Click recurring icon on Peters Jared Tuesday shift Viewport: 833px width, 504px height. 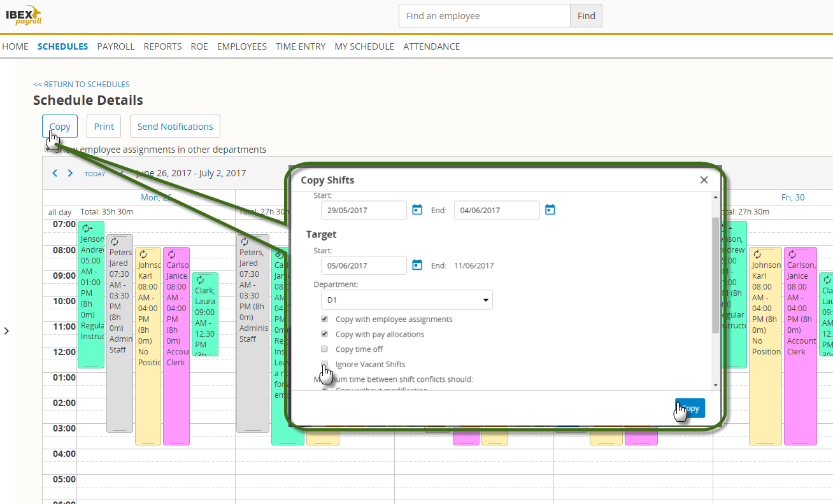point(245,242)
